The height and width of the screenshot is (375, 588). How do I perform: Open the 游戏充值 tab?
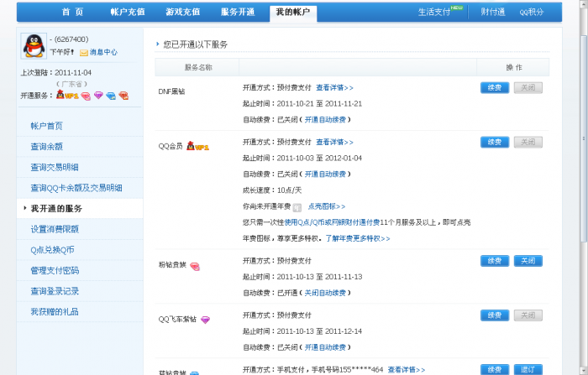click(182, 12)
